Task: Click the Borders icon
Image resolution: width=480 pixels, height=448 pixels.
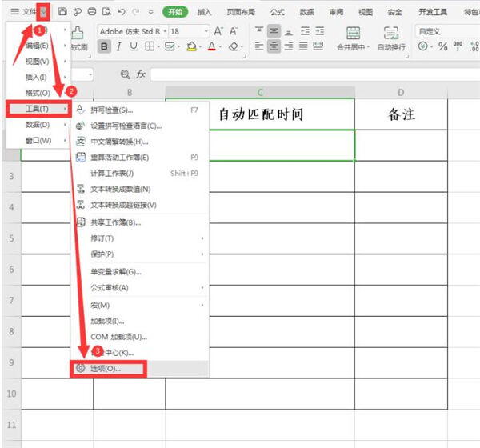Action: [x=150, y=46]
